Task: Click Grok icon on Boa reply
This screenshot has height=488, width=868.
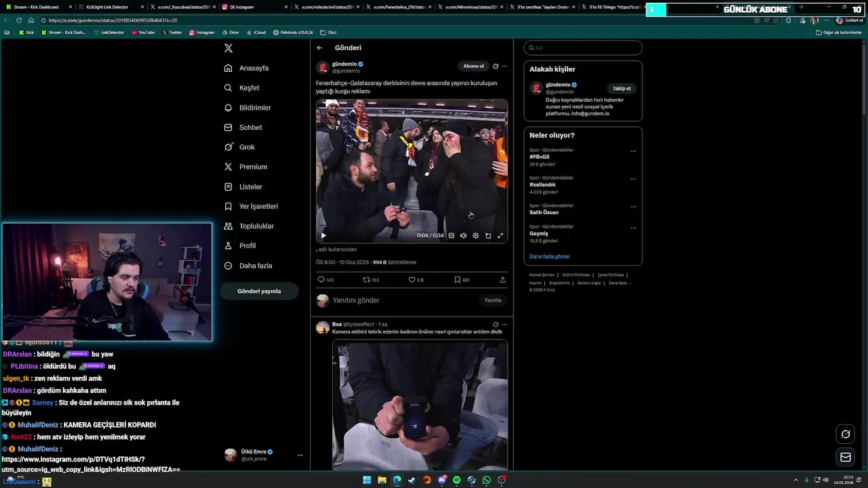Action: pos(496,325)
